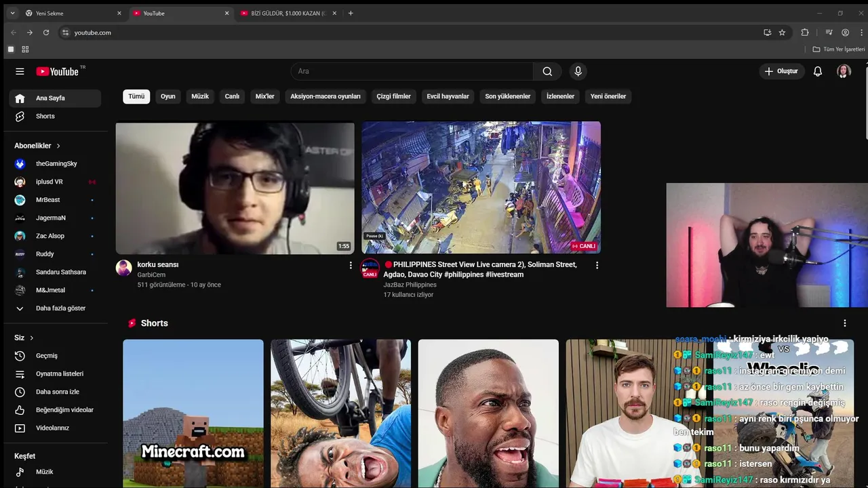Open the notifications bell
This screenshot has width=868, height=488.
coord(818,71)
